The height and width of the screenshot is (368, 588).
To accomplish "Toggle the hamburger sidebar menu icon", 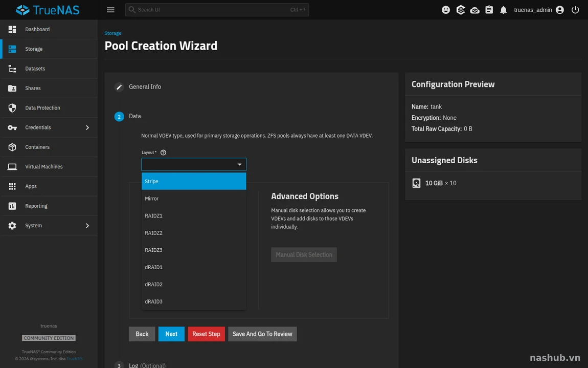I will click(x=110, y=10).
